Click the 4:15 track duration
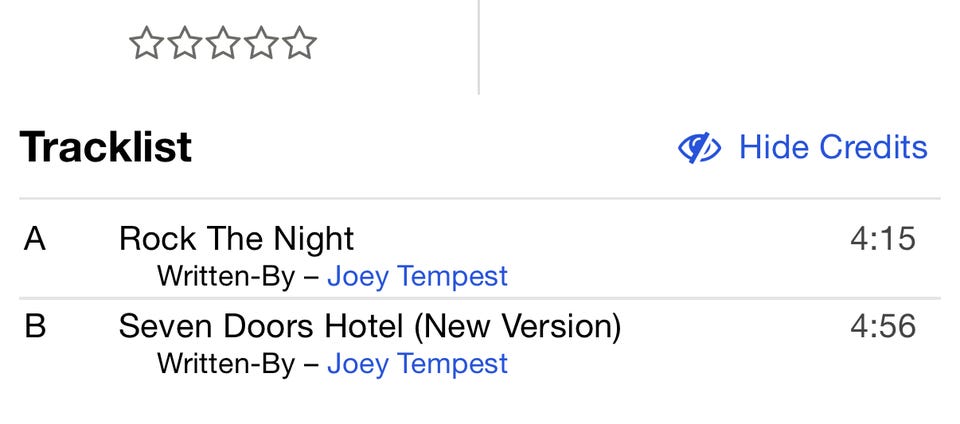The width and height of the screenshot is (960, 424). pos(883,239)
